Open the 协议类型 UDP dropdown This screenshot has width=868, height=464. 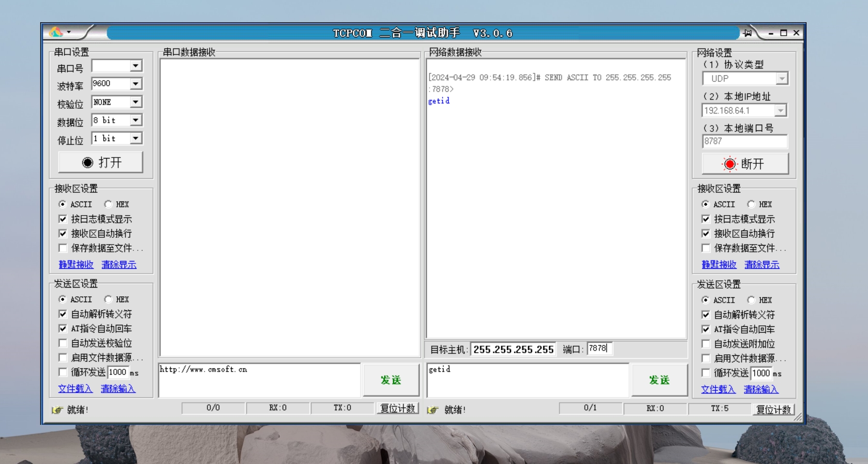tap(782, 79)
